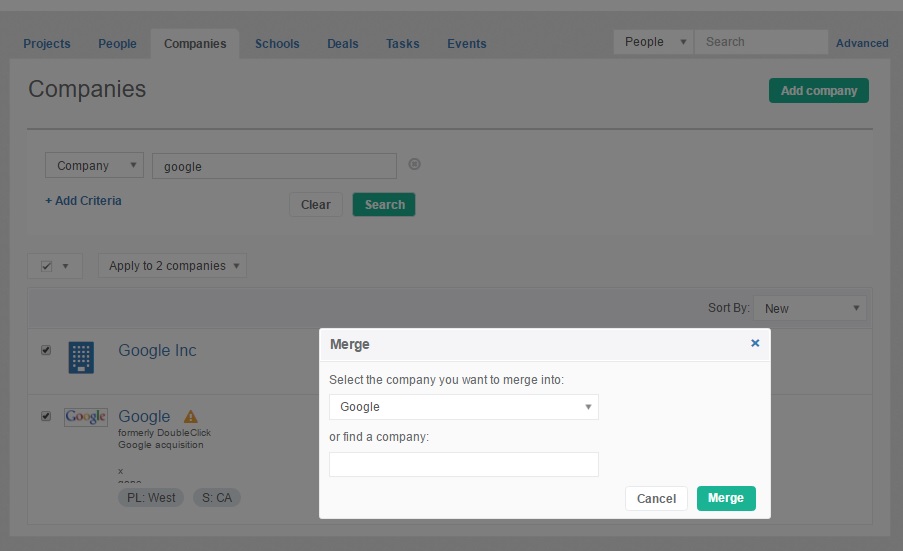
Task: Open the Google Inc company link
Action: [x=157, y=350]
